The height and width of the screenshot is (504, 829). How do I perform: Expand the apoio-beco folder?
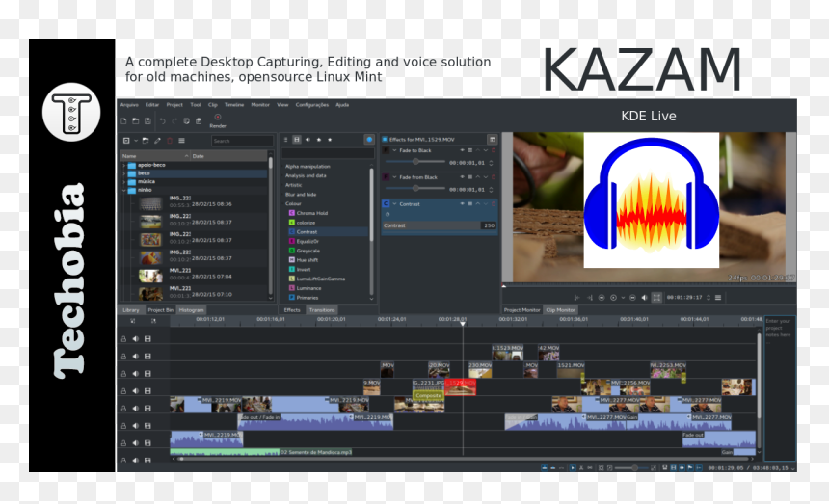pos(124,166)
